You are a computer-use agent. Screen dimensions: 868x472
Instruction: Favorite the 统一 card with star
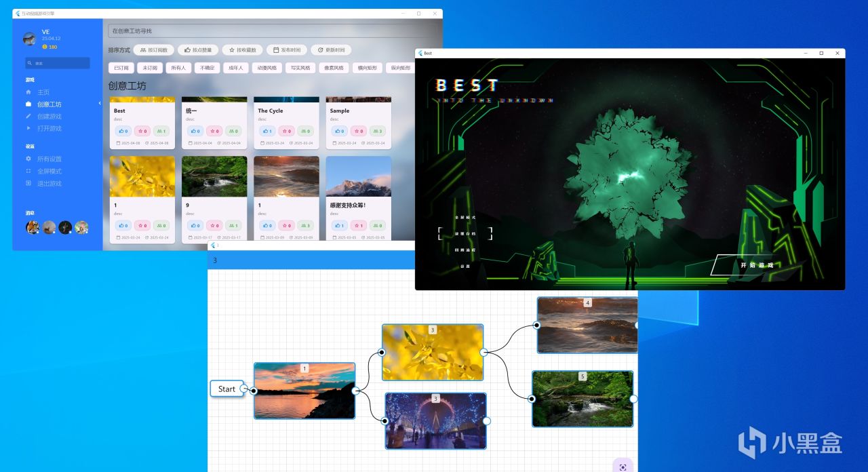pyautogui.click(x=214, y=131)
